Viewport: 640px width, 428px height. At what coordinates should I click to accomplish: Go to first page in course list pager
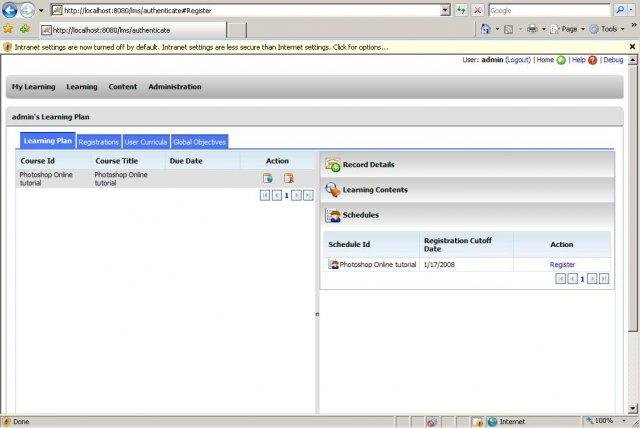coord(265,195)
